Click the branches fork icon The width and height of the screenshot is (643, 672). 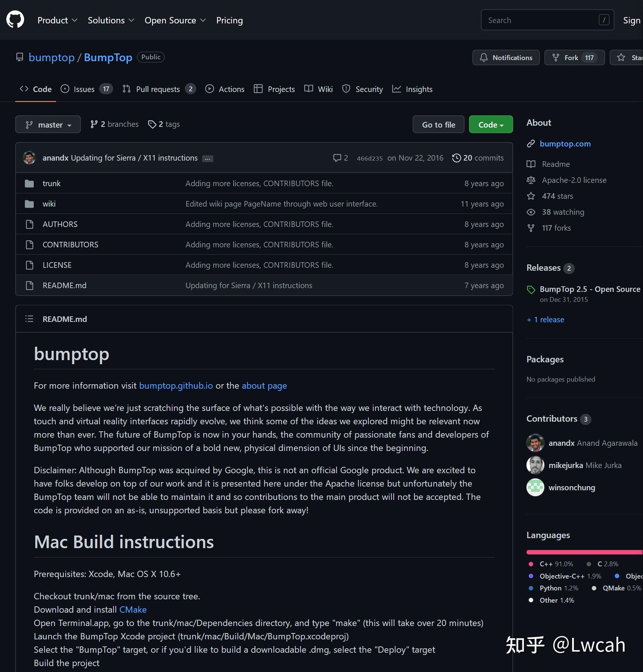coord(94,124)
